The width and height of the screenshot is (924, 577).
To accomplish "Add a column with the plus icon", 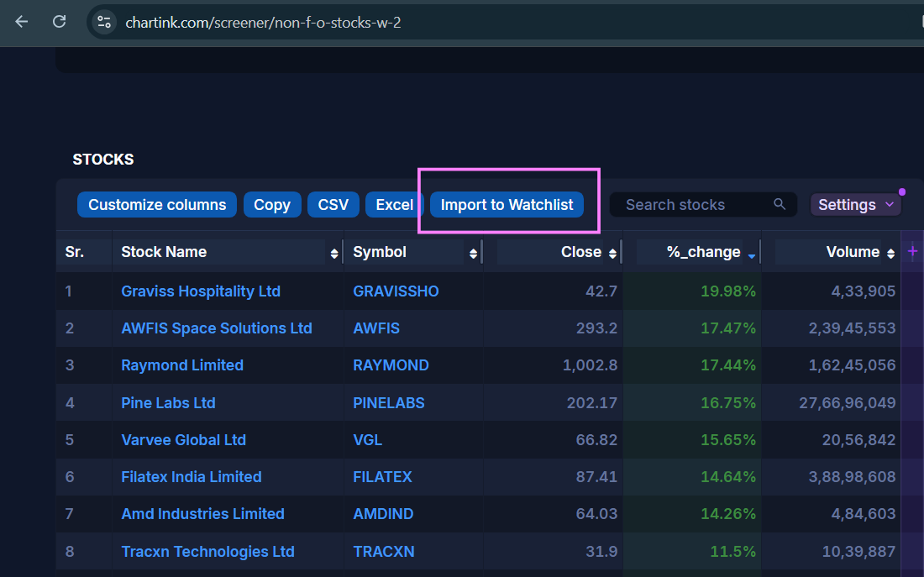I will (x=912, y=252).
